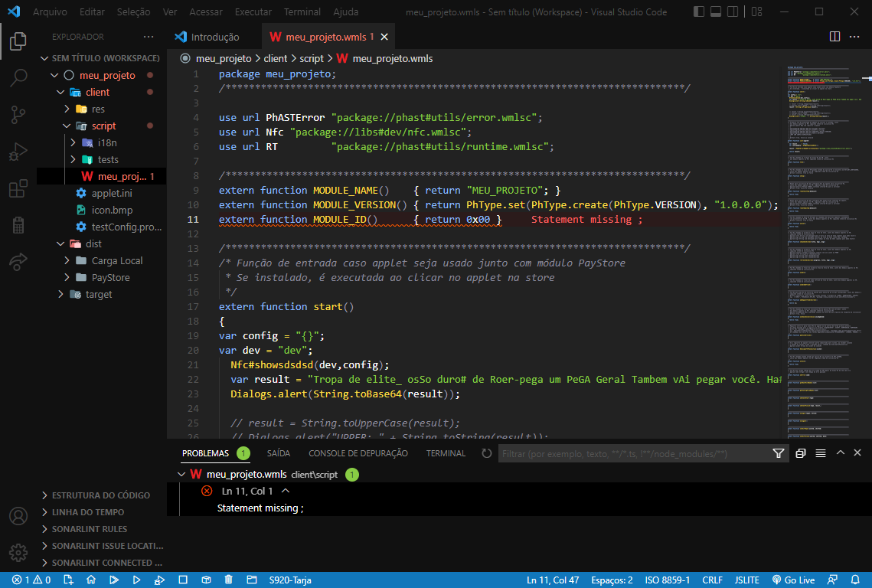Open the Run and Debug view

pos(18,150)
